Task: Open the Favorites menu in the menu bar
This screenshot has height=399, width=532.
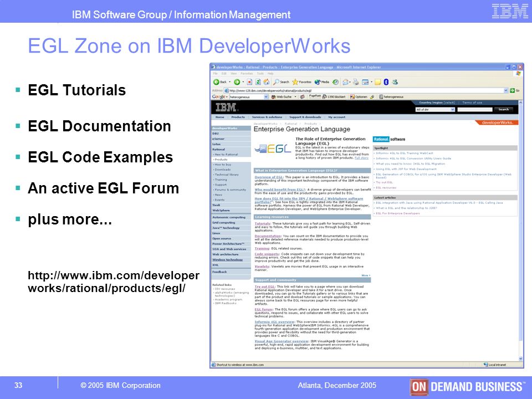Action: (247, 73)
